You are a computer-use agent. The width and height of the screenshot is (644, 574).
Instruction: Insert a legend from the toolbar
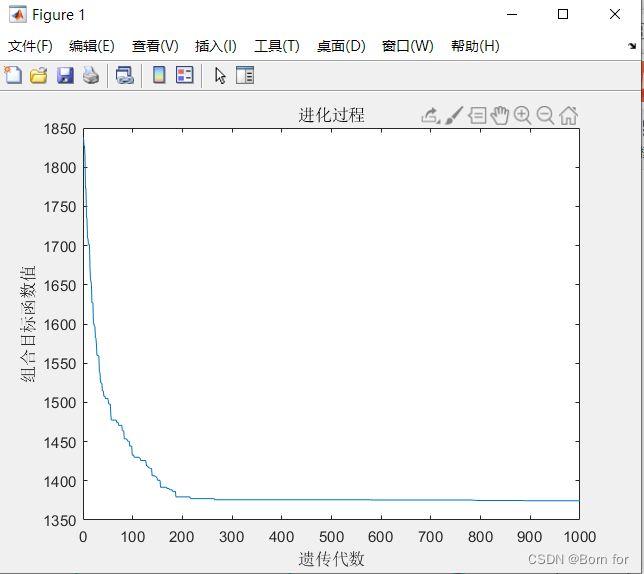click(184, 75)
